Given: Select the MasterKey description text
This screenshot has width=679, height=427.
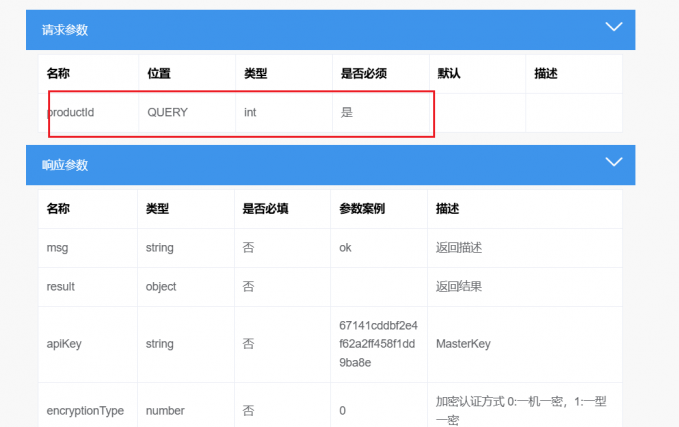Looking at the screenshot, I should coord(463,344).
